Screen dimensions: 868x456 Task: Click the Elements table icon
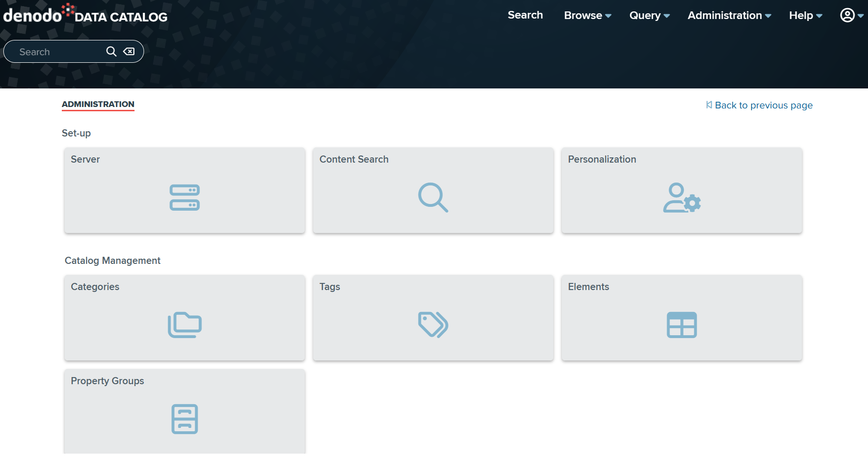682,325
